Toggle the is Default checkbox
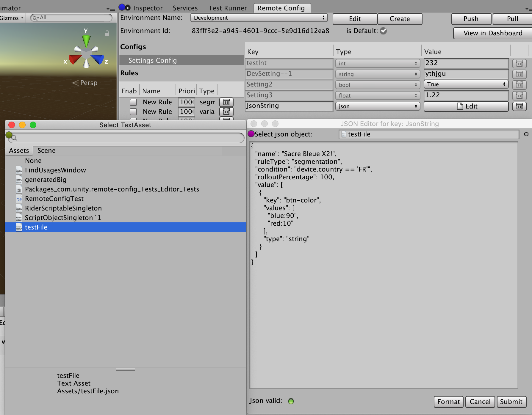Screen dimensions: 532x415 (x=383, y=31)
